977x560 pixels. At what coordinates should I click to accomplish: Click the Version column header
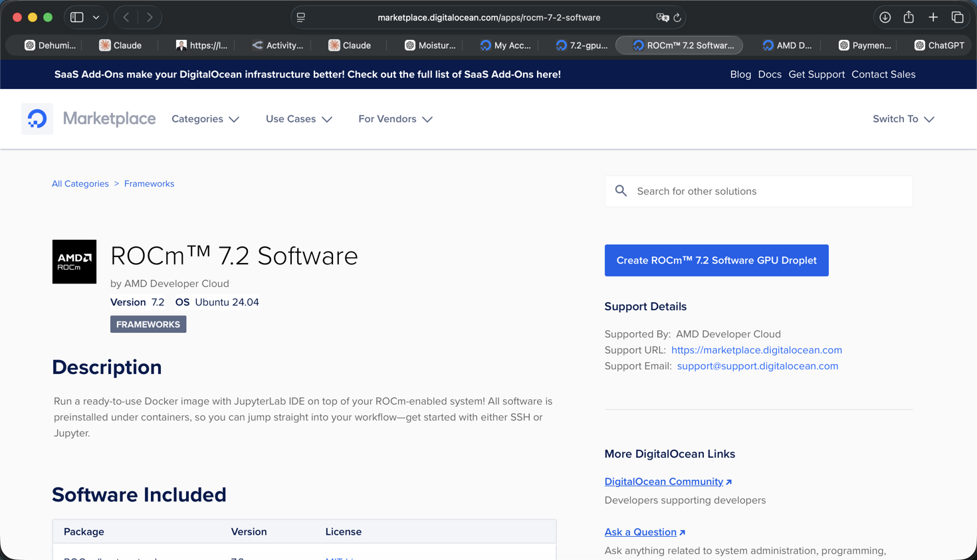(x=249, y=531)
